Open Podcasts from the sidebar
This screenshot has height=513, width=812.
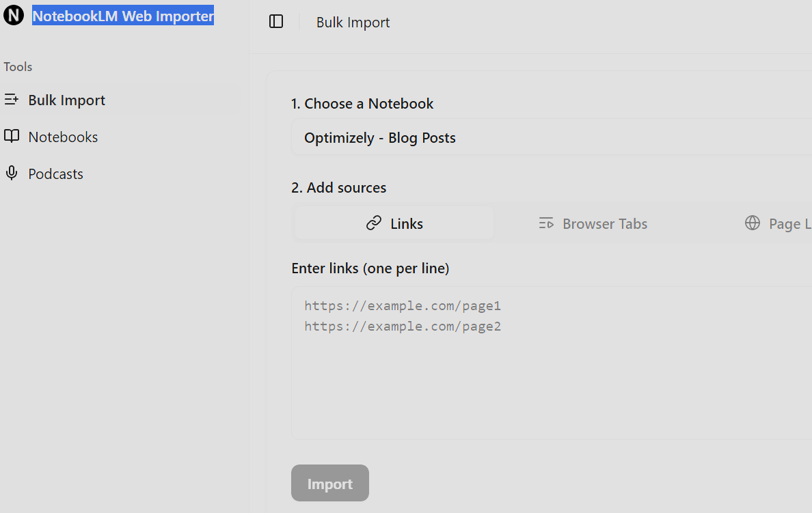point(55,174)
